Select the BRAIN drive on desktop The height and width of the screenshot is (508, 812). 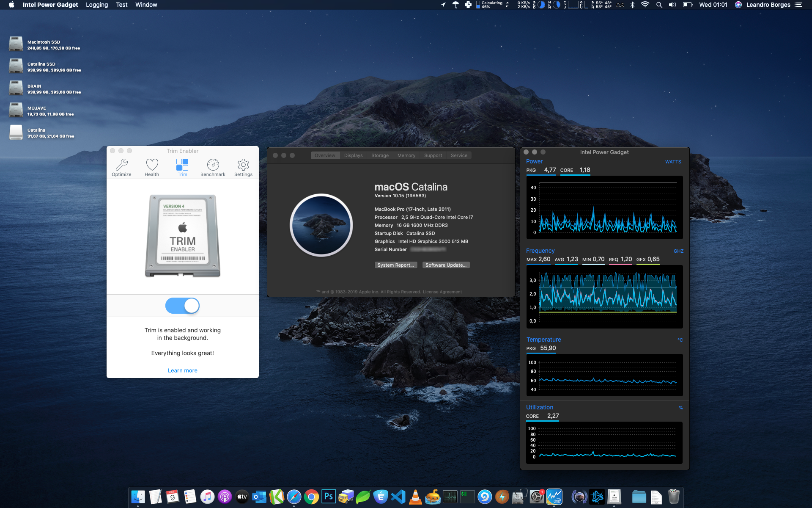tap(16, 88)
